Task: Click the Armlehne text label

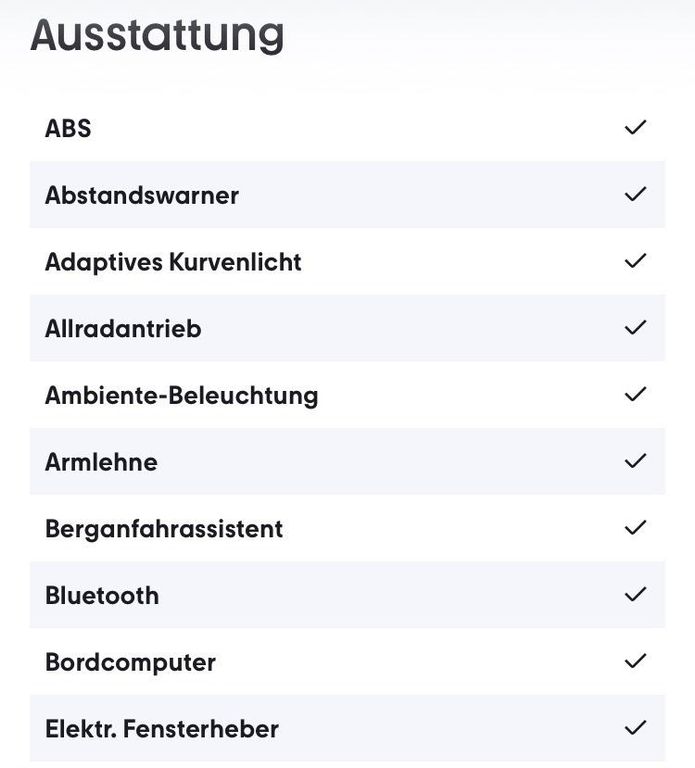Action: click(101, 462)
